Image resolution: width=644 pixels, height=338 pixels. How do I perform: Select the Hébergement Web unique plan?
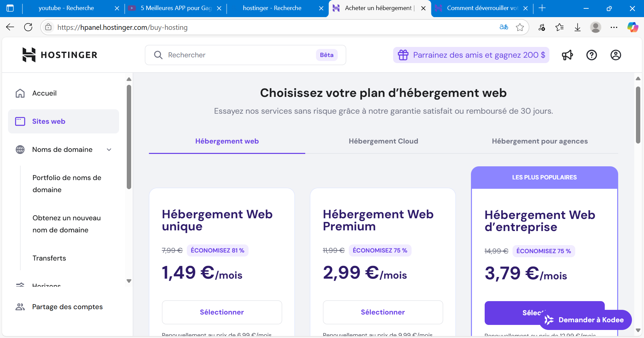coord(222,312)
